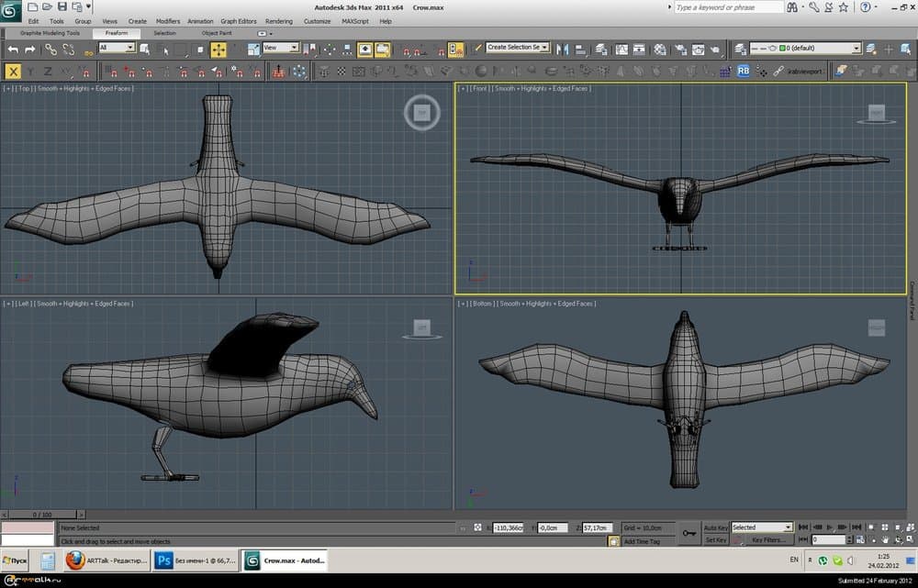Click the time slider showing 0 / 100
The width and height of the screenshot is (918, 588).
pos(41,515)
